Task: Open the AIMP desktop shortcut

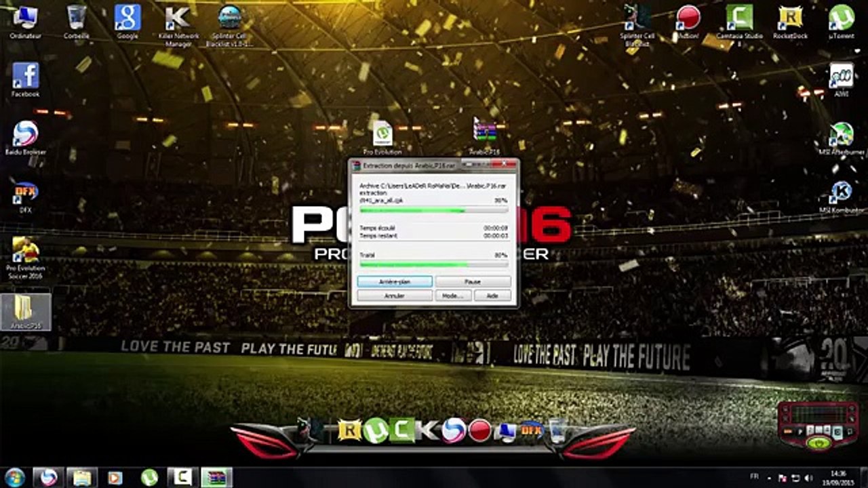Action: (842, 79)
